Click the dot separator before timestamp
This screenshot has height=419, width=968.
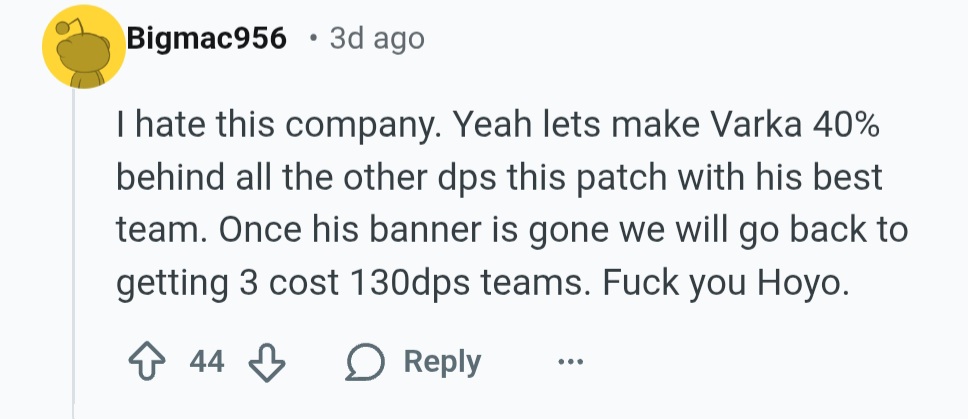(314, 39)
